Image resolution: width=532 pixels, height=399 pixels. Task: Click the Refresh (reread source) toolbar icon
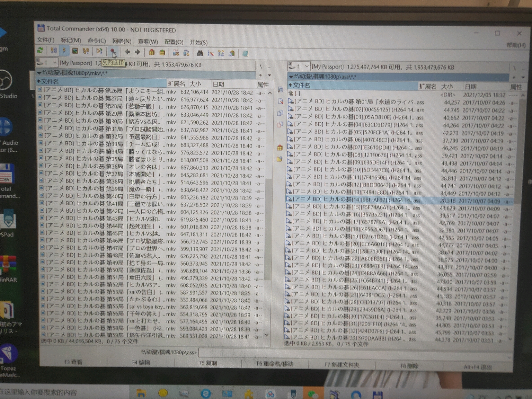coord(41,51)
